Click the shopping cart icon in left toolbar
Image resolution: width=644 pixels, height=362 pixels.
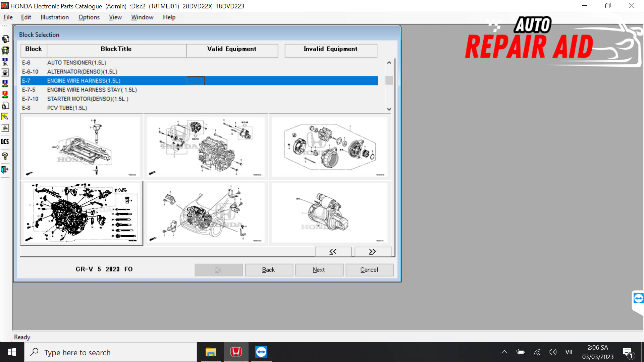tap(5, 51)
